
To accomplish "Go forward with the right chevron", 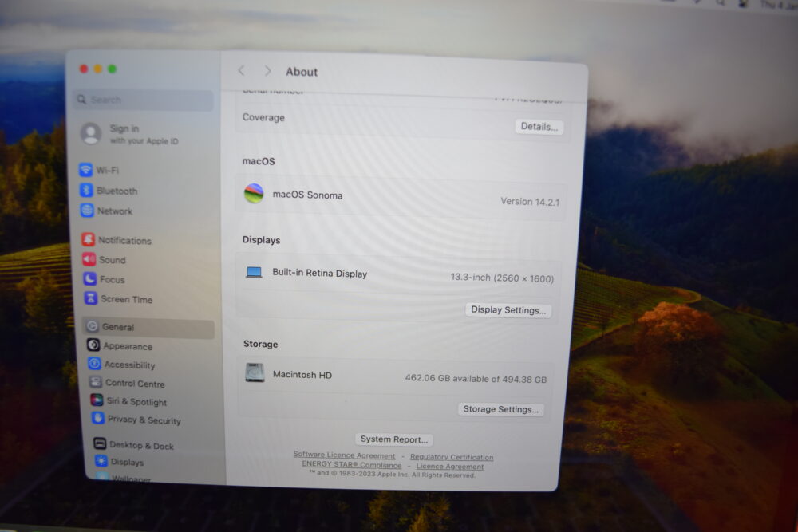I will pos(267,71).
